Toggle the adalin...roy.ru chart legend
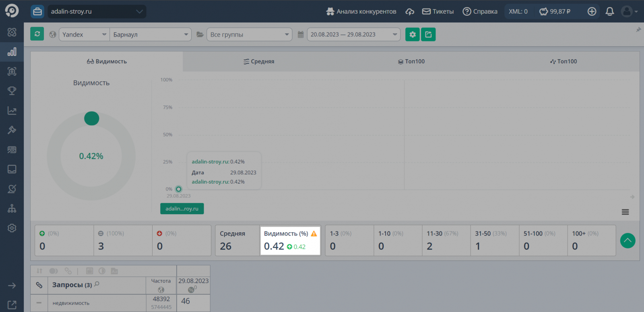644x312 pixels. click(182, 209)
